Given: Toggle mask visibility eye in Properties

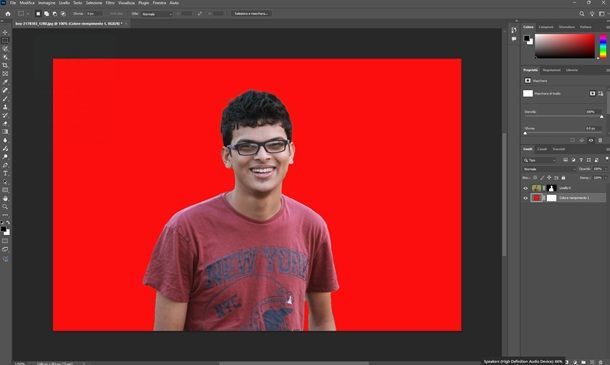Looking at the screenshot, I should [x=591, y=140].
